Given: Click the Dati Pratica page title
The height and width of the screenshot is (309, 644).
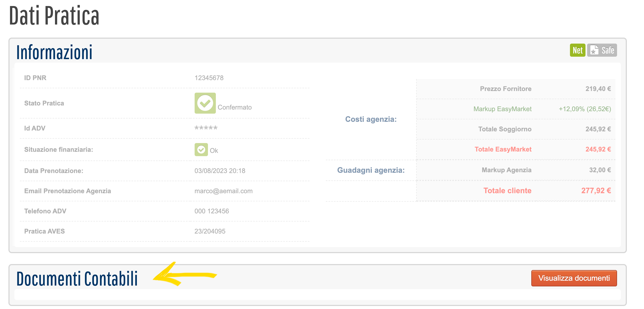Looking at the screenshot, I should pyautogui.click(x=54, y=16).
